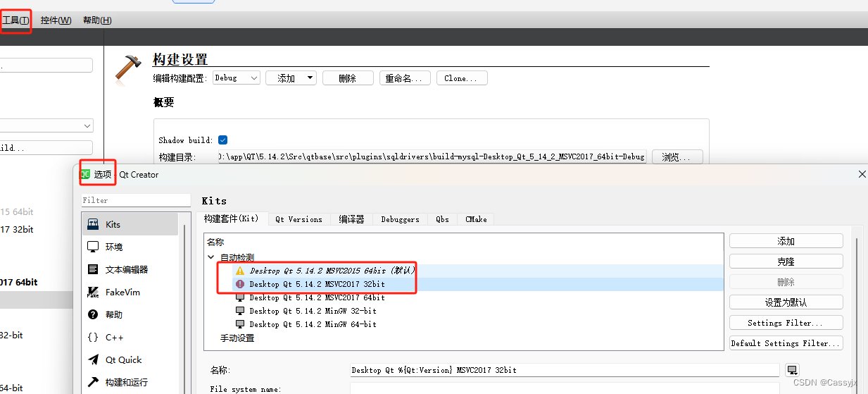Click the 设置为默认 button
The height and width of the screenshot is (394, 868).
click(786, 302)
